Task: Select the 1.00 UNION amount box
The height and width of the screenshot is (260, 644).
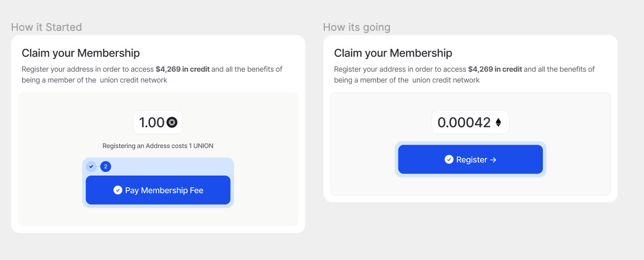Action: tap(158, 122)
